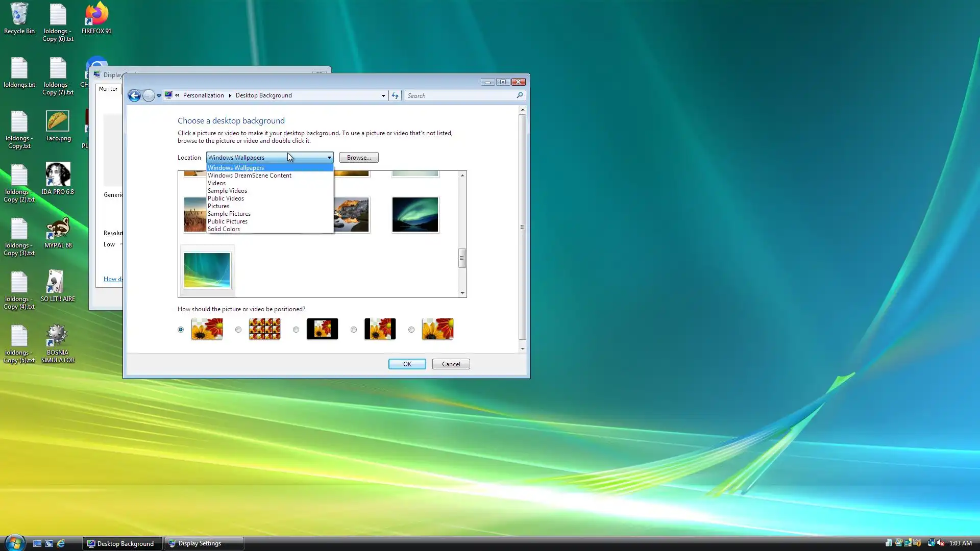Select the tile positioning radio option
This screenshot has width=980, height=551.
pos(238,330)
